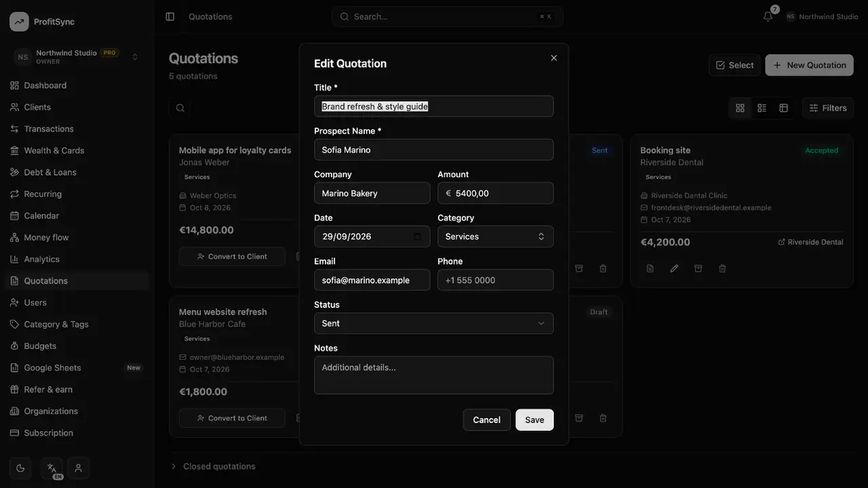Click into the Notes text area
This screenshot has width=868, height=488.
pos(434,375)
